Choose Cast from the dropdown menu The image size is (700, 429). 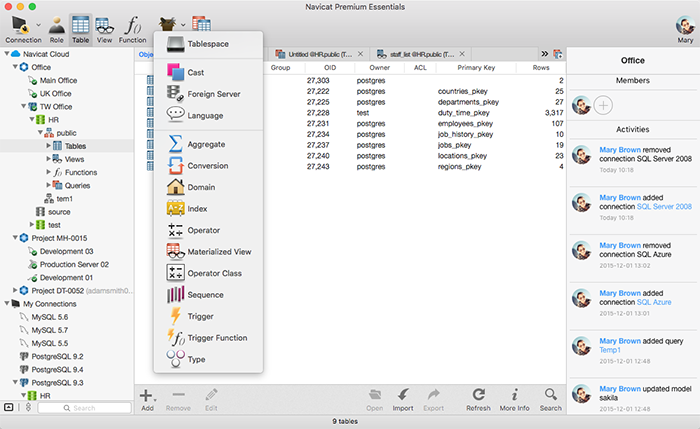[208, 72]
